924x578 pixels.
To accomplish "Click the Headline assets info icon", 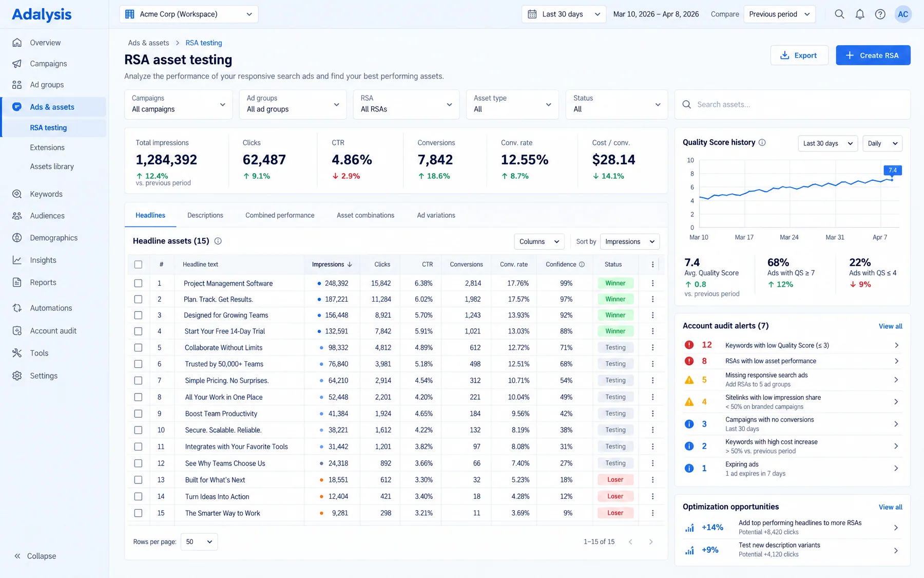I will tap(218, 241).
